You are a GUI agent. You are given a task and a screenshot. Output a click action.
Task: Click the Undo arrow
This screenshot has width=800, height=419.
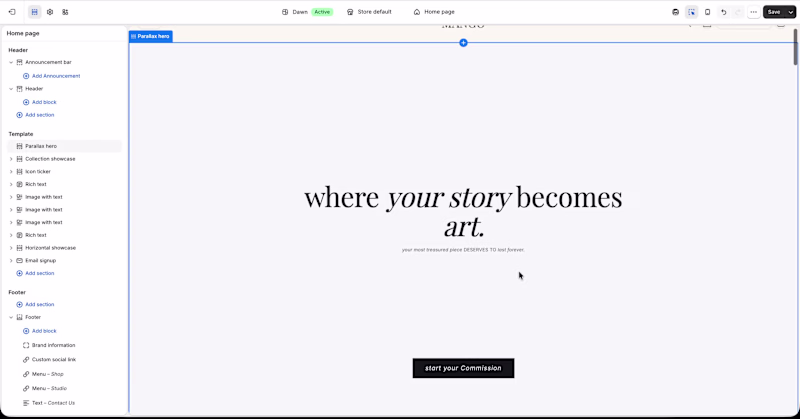723,12
